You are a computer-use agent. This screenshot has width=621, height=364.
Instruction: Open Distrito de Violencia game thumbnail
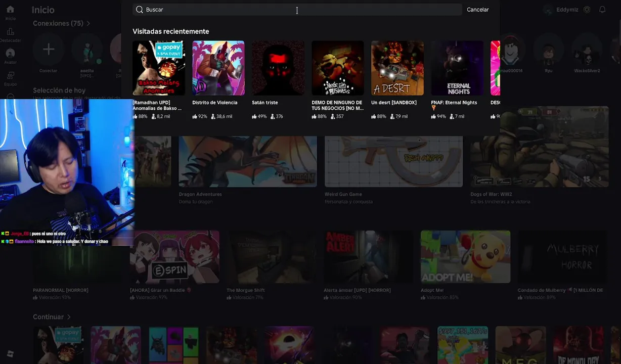click(x=218, y=68)
